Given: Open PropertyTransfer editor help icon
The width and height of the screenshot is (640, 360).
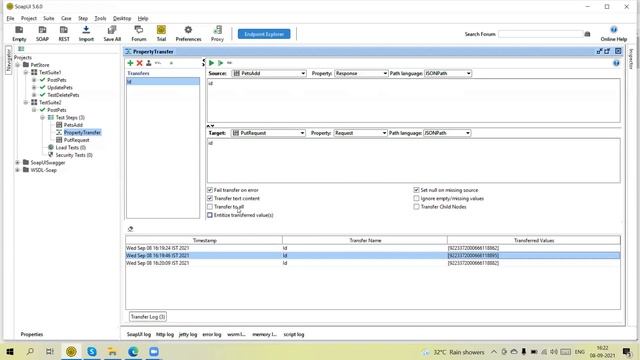Looking at the screenshot, I should click(x=616, y=63).
